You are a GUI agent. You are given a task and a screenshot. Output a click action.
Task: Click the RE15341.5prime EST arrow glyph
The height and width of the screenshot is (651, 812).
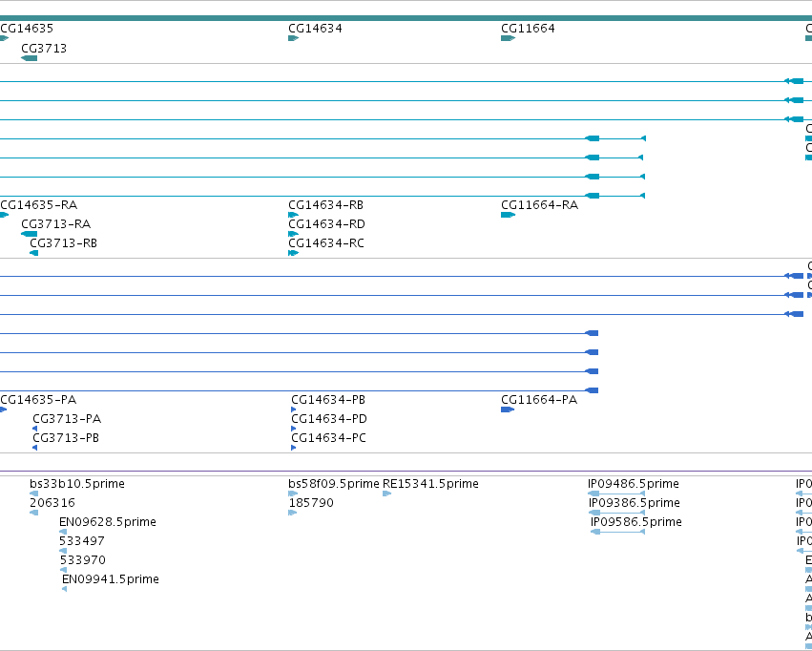386,493
